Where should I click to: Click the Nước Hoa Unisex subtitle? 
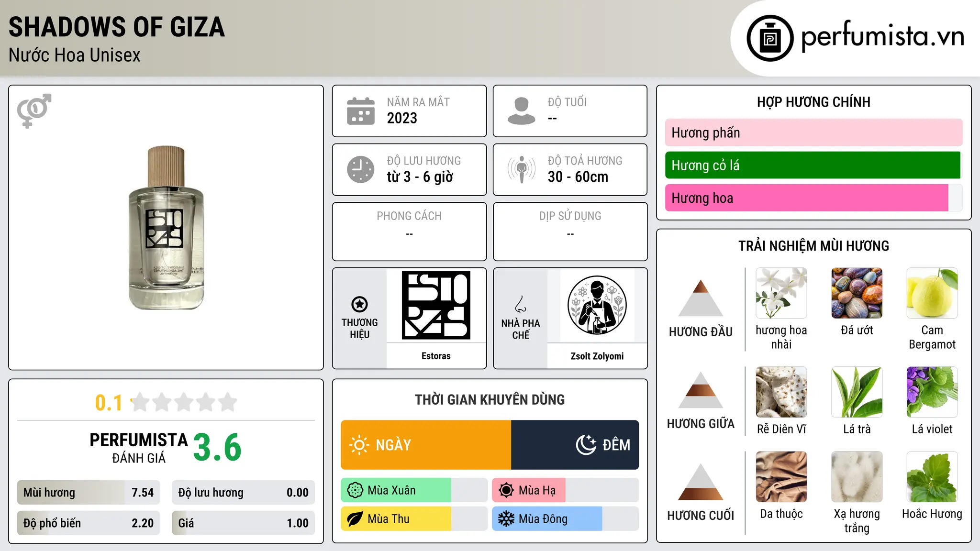75,55
